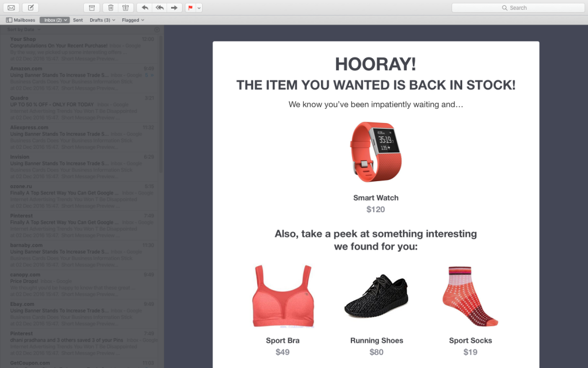Click the Sport Socks product image
Image resolution: width=588 pixels, height=368 pixels.
tap(470, 296)
